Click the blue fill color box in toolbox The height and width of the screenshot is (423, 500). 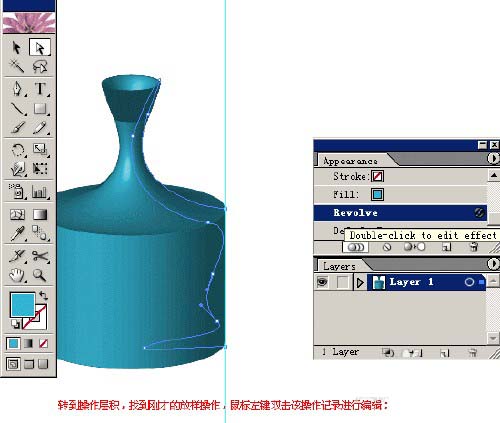click(x=22, y=305)
